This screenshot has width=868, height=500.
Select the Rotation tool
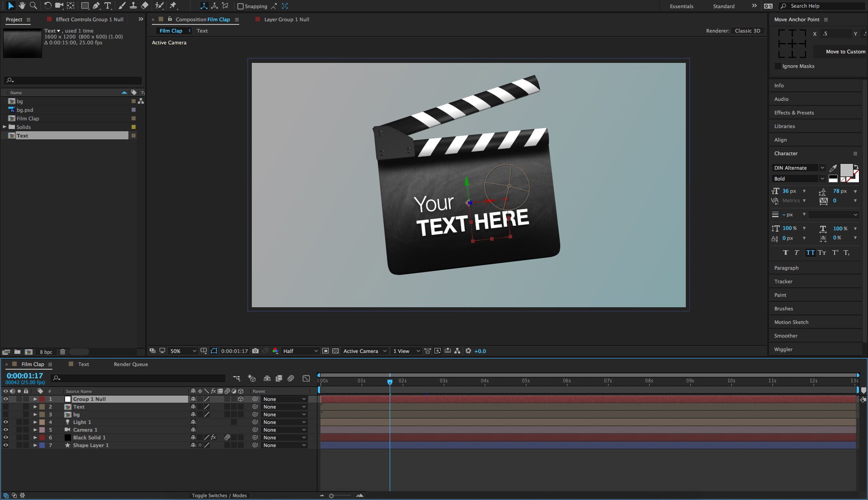47,6
